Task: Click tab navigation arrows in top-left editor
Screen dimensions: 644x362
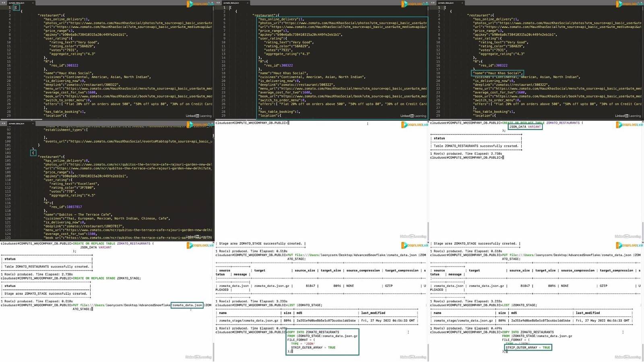Action: pos(3,3)
